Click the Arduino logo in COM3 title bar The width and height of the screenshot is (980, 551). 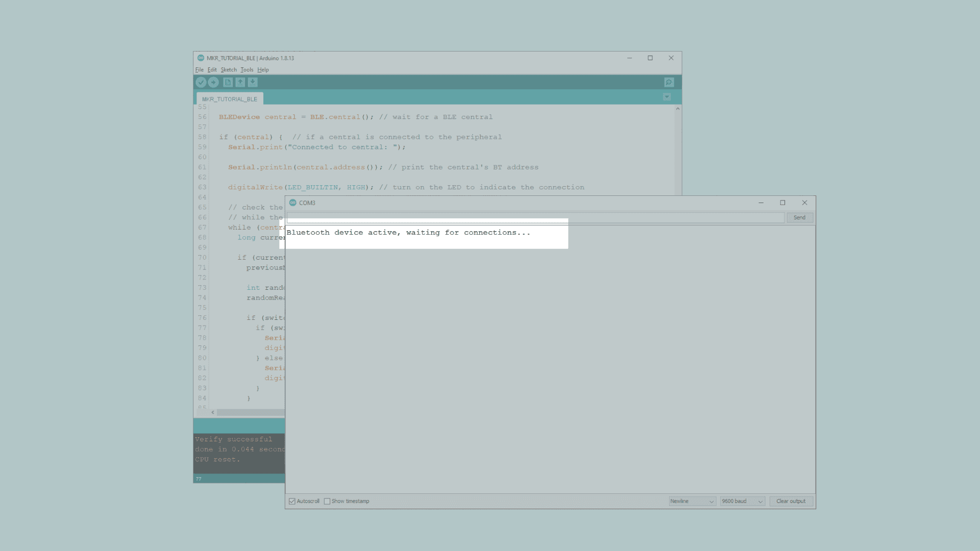293,203
